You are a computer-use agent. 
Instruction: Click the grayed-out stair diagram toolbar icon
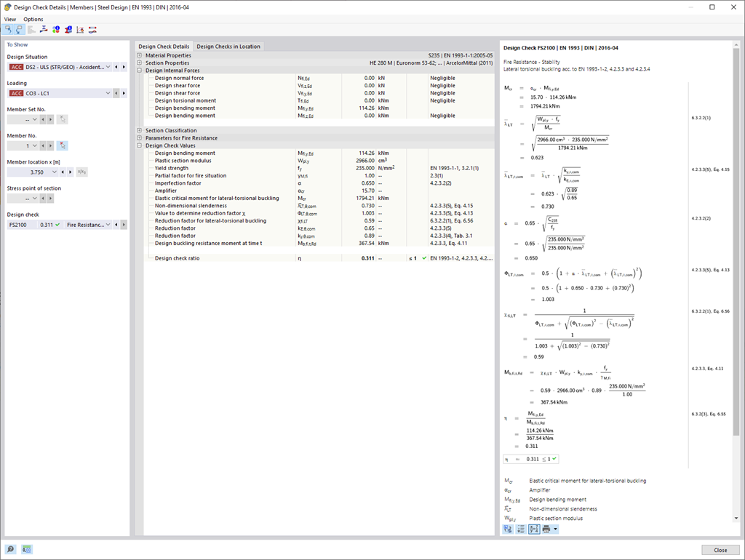pyautogui.click(x=31, y=30)
